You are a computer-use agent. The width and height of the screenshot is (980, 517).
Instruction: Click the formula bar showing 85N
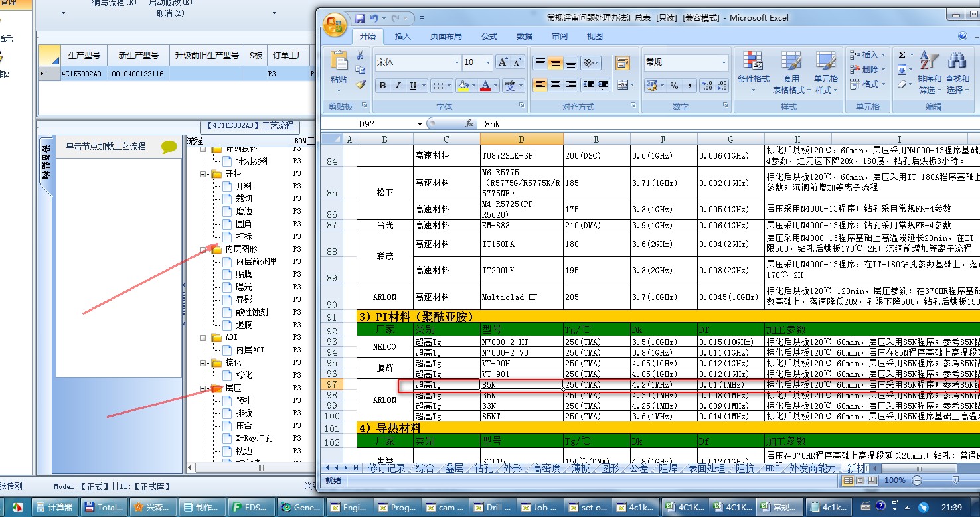(729, 124)
